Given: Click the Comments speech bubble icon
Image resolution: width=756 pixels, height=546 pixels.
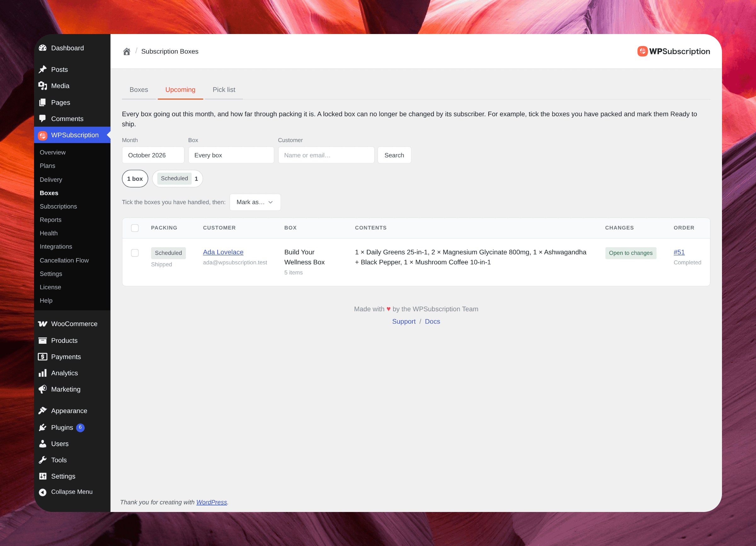Looking at the screenshot, I should [x=43, y=119].
